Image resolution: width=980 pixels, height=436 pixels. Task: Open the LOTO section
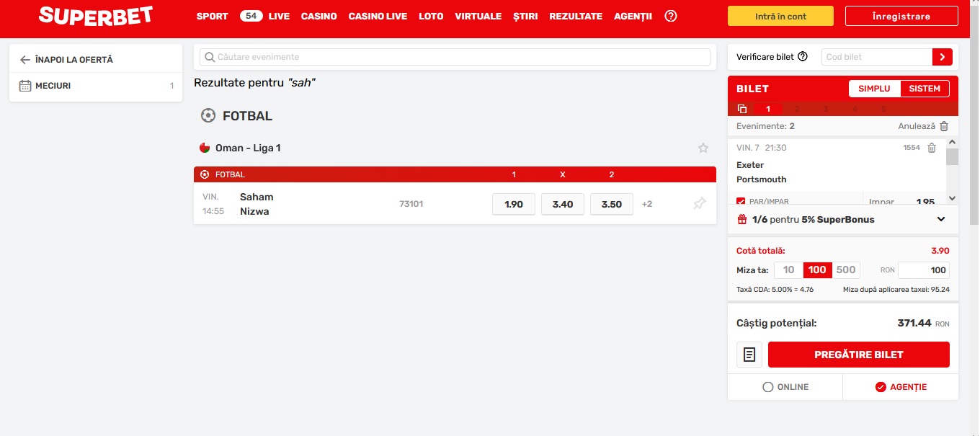pos(431,17)
